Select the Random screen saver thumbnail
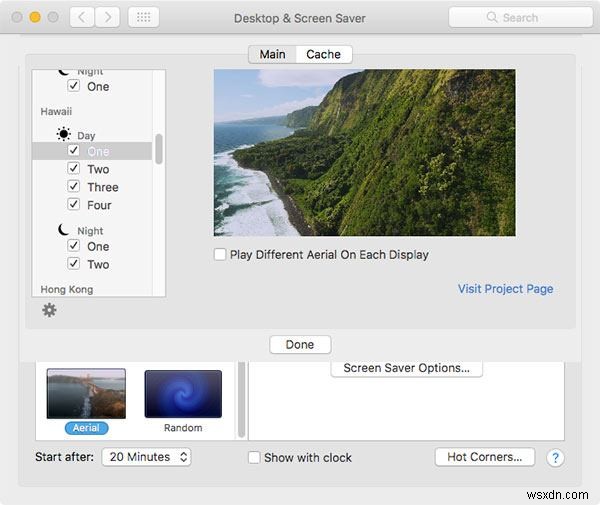 [183, 394]
